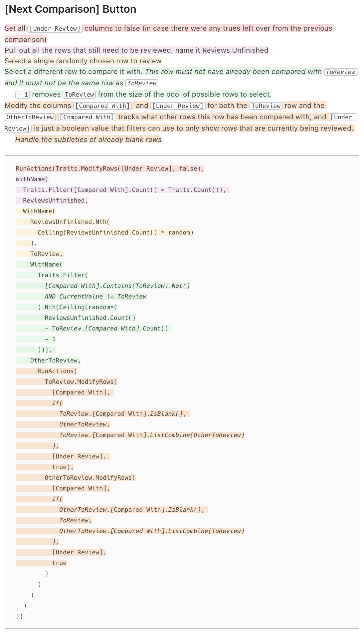Click the final "))" closing line of the code
This screenshot has width=364, height=633.
click(x=20, y=616)
